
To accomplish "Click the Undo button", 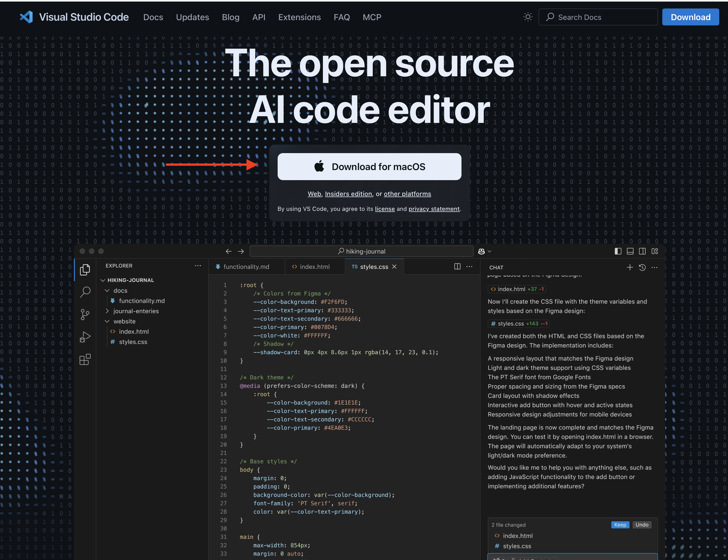I will 642,525.
